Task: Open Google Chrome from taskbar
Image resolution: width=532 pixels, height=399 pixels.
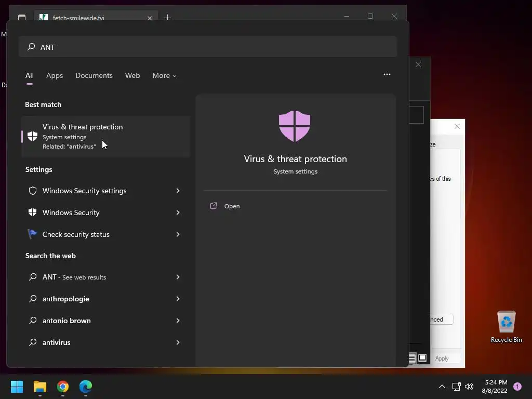Action: [x=63, y=387]
